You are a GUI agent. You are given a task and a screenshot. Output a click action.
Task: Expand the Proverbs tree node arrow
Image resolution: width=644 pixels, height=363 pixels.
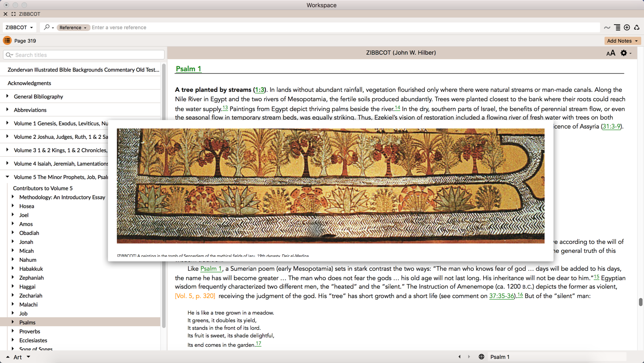[x=13, y=331]
